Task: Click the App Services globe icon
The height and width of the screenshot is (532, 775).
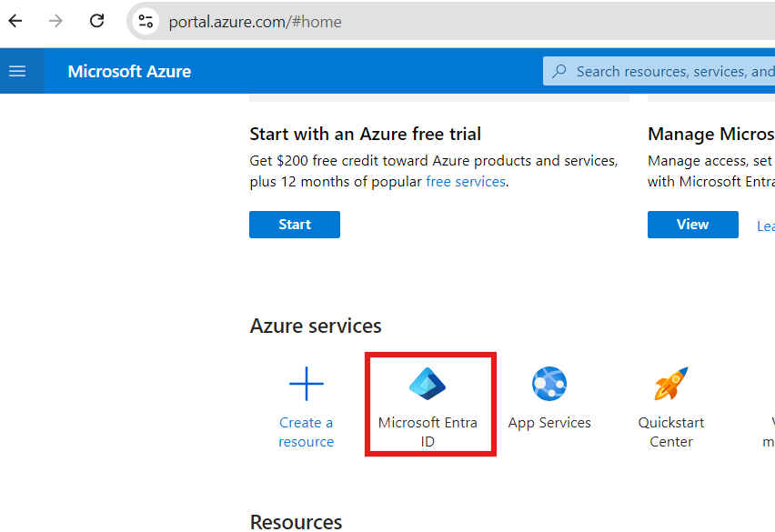Action: point(549,385)
